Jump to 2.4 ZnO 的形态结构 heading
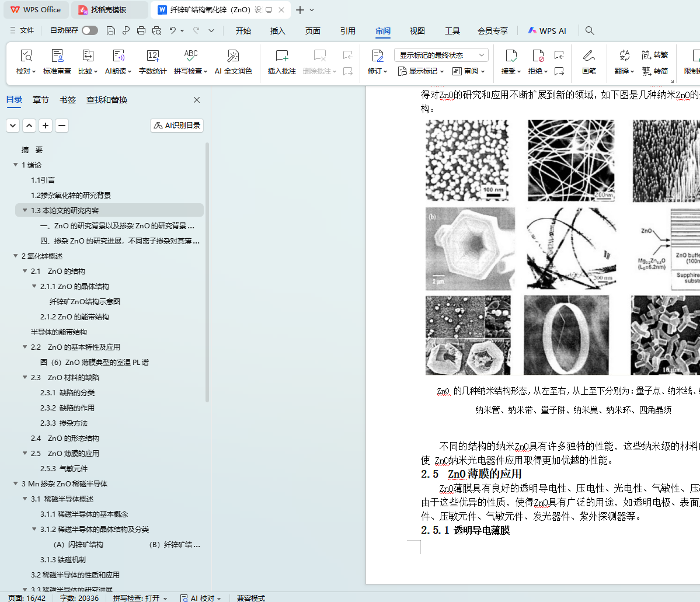The image size is (700, 602). coord(65,439)
